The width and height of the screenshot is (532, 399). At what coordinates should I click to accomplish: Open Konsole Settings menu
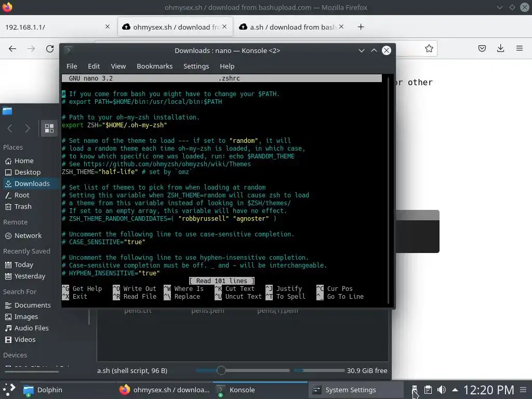pyautogui.click(x=196, y=66)
